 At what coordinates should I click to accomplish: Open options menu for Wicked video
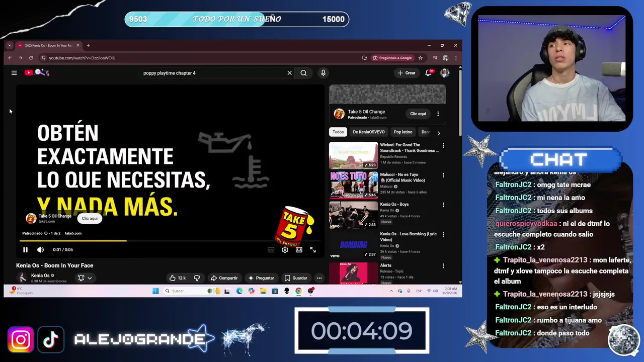click(443, 146)
